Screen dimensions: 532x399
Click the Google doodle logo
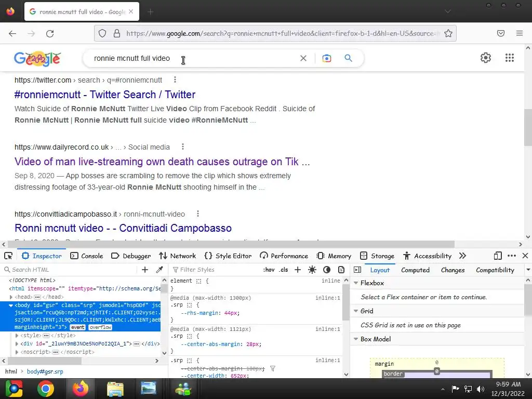coord(37,59)
